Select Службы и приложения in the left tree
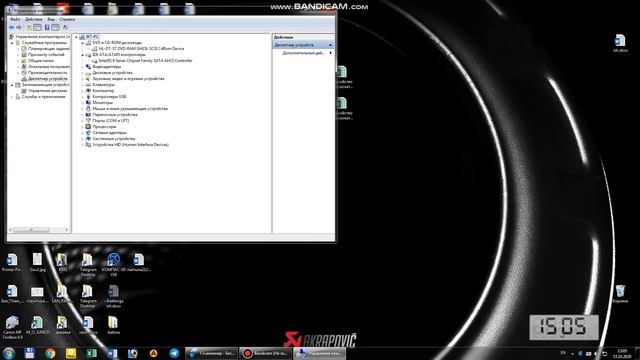Viewport: 640px width, 360px height. (43, 97)
